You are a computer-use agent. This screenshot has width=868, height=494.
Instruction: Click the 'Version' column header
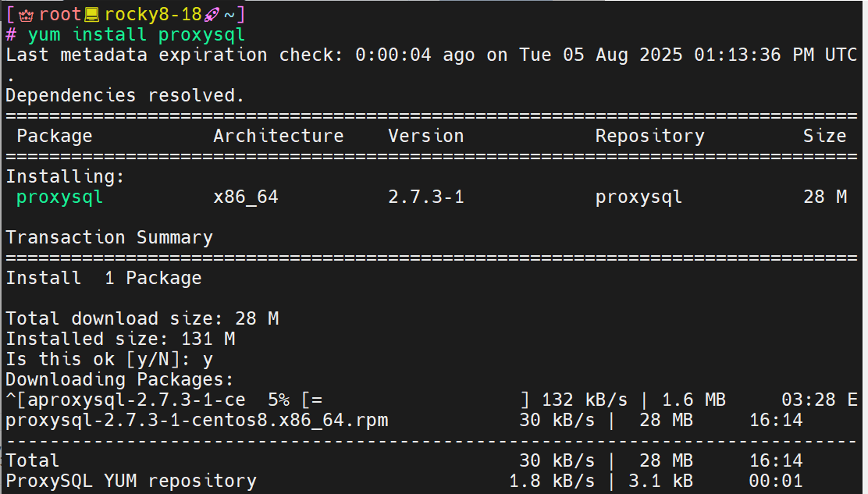coord(425,136)
